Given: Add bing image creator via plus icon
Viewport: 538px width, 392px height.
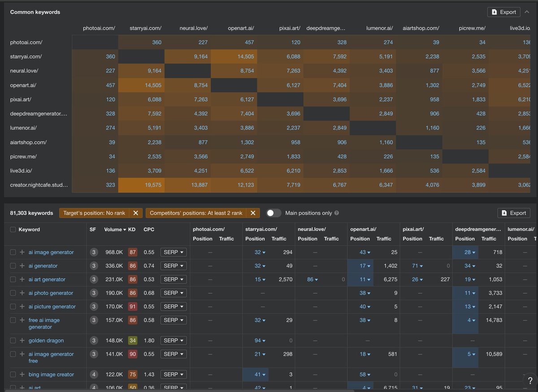Looking at the screenshot, I should 22,374.
